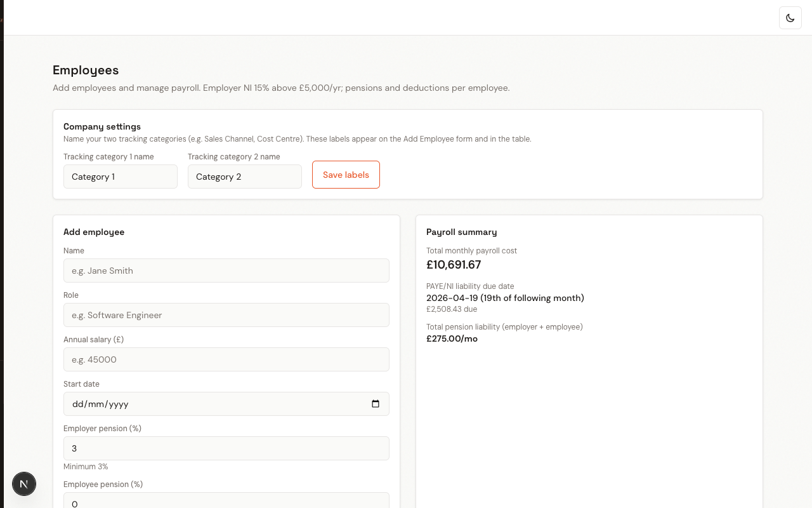Focus the Tracking category 1 name field
Image resolution: width=812 pixels, height=508 pixels.
(x=120, y=177)
